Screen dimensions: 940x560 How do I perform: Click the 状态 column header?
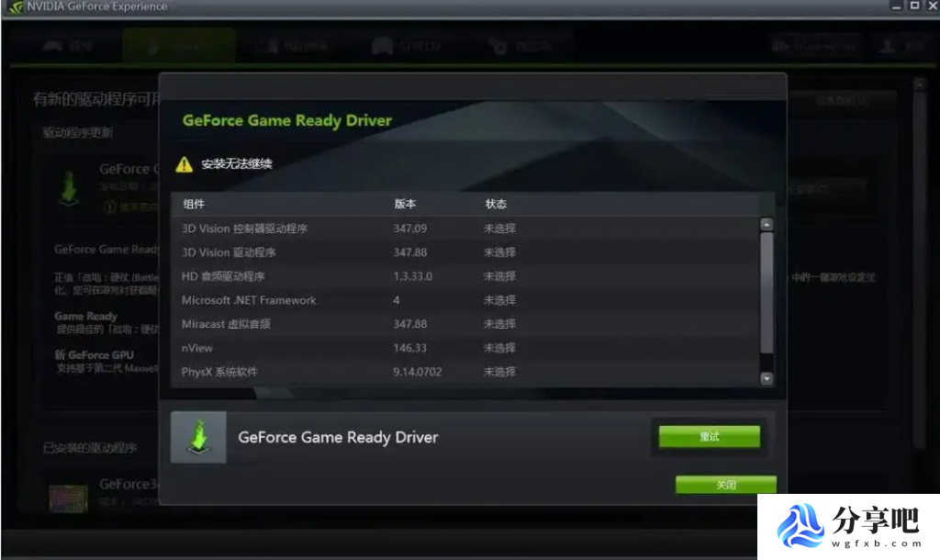coord(496,204)
